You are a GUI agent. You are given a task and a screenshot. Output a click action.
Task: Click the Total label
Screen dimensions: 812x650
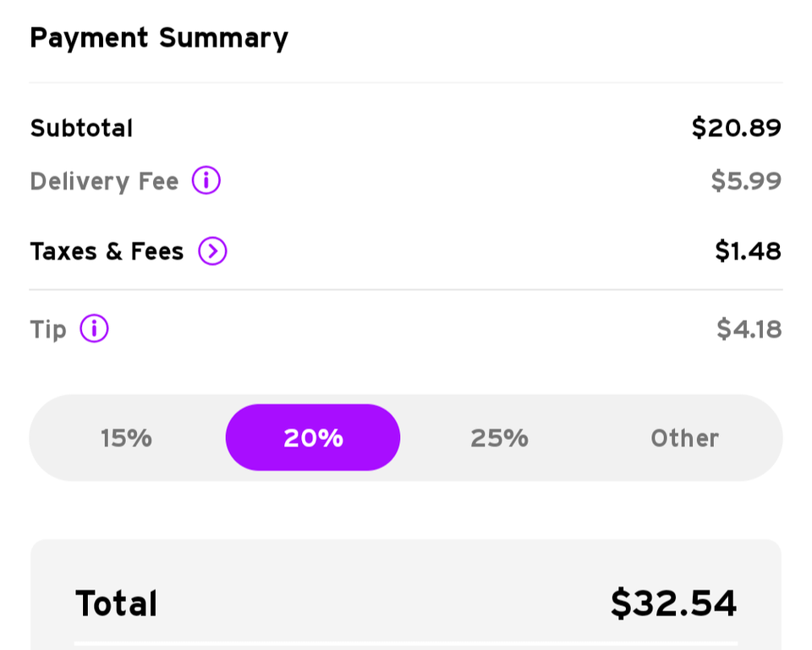pos(116,603)
